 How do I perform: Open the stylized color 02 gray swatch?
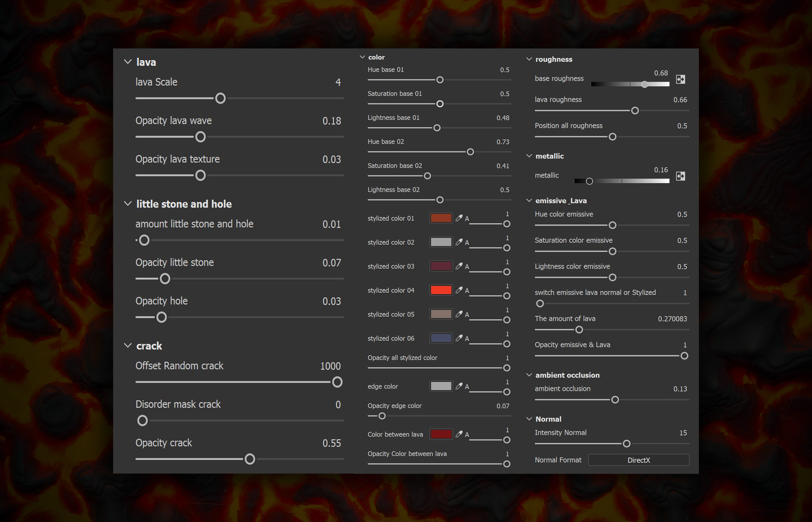click(x=441, y=242)
